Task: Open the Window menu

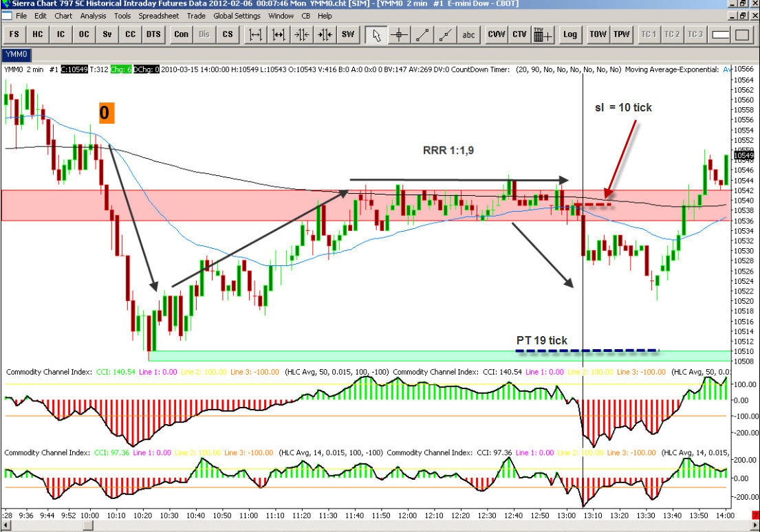Action: click(x=281, y=16)
